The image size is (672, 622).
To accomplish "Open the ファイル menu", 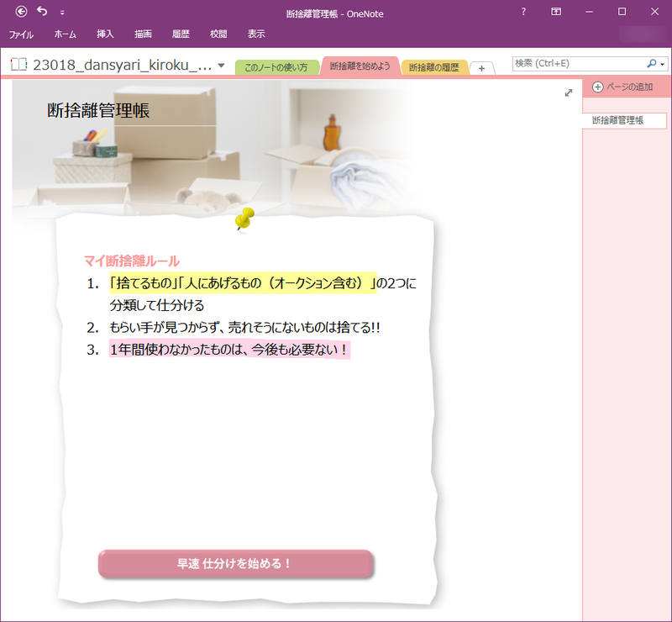I will (x=21, y=34).
